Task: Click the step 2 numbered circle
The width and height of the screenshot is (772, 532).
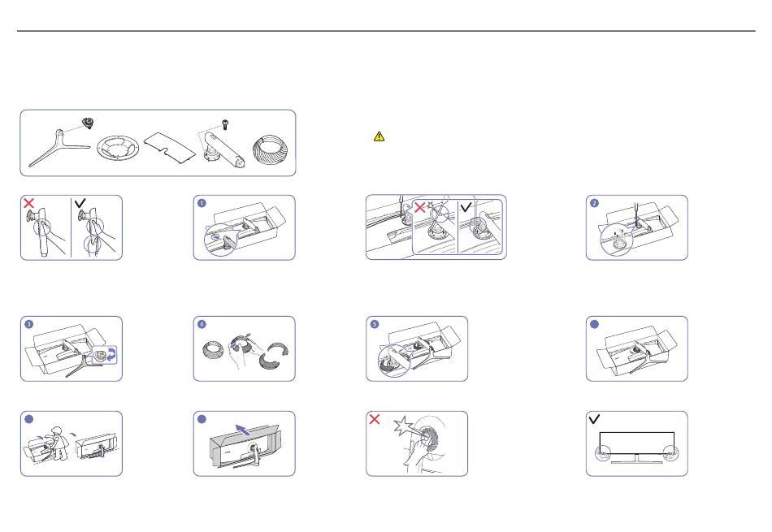Action: pyautogui.click(x=594, y=203)
